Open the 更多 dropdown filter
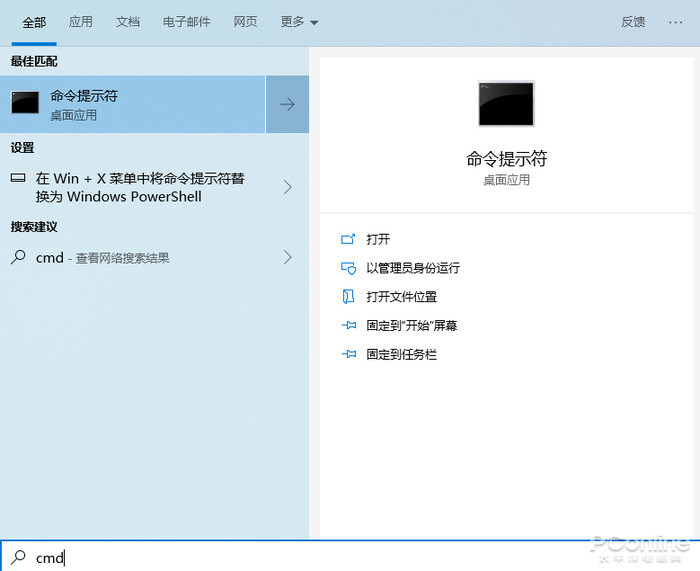This screenshot has height=571, width=700. point(299,22)
